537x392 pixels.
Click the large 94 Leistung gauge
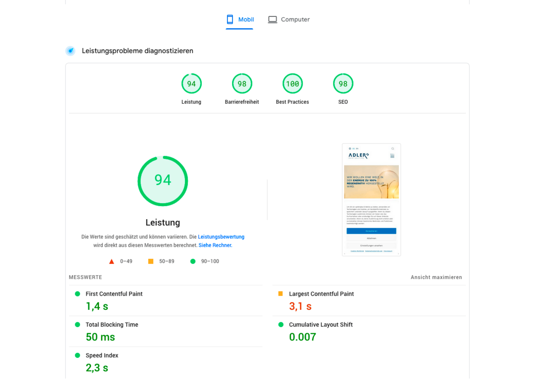(x=163, y=181)
